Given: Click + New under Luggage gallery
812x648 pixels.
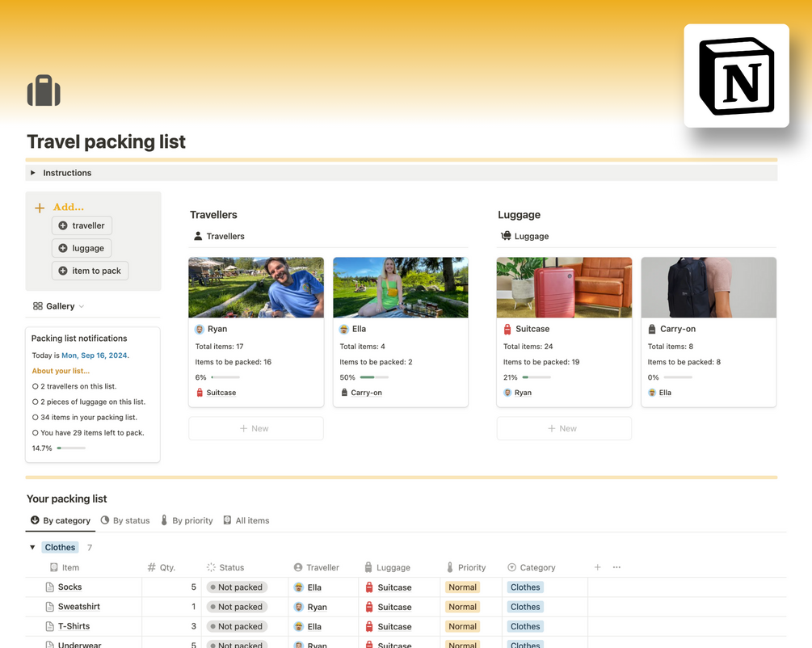Looking at the screenshot, I should 564,428.
